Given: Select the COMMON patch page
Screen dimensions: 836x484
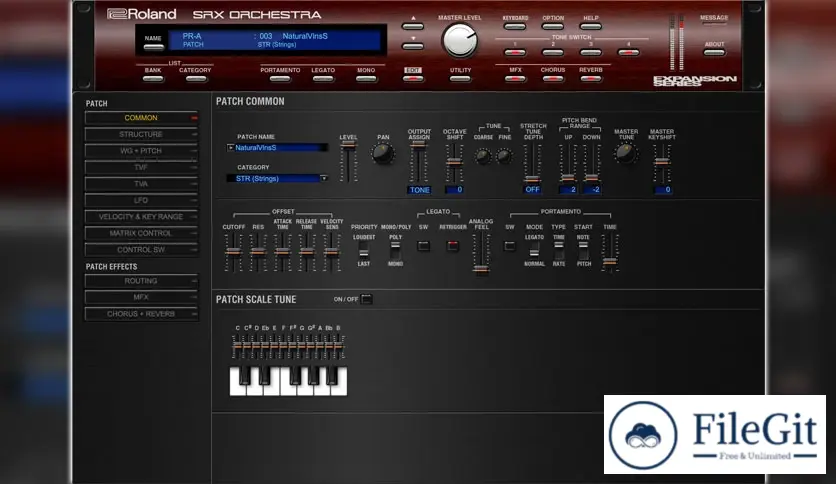Looking at the screenshot, I should click(141, 118).
